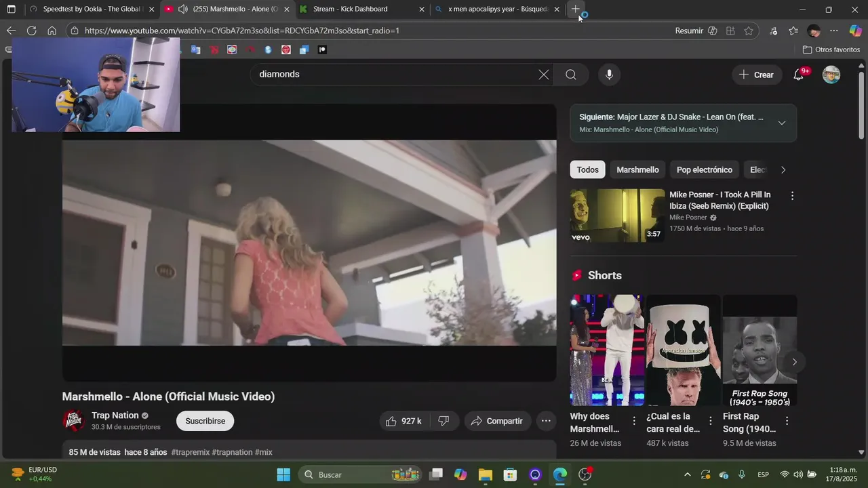Viewport: 868px width, 488px height.
Task: Open the Trap Nation channel name
Action: coord(115,415)
